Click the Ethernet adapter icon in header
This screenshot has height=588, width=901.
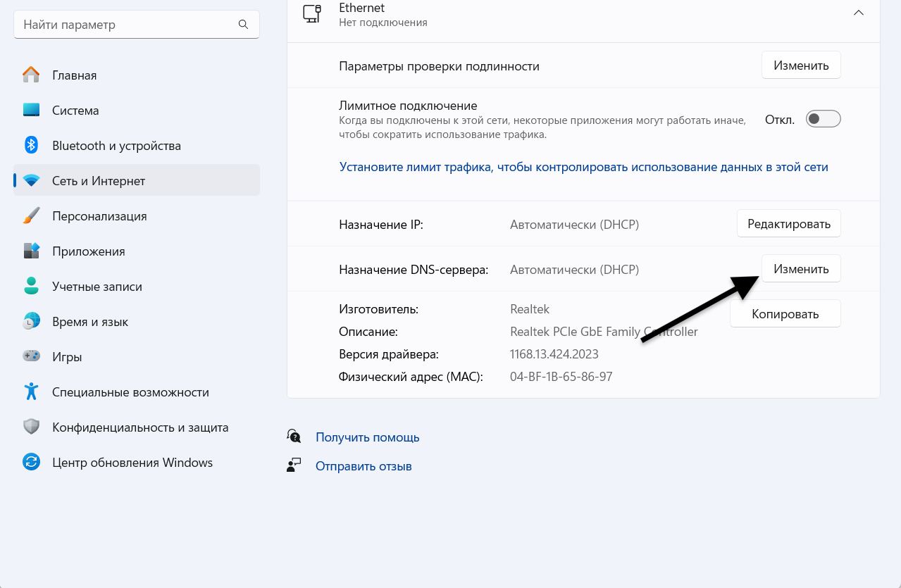point(311,13)
